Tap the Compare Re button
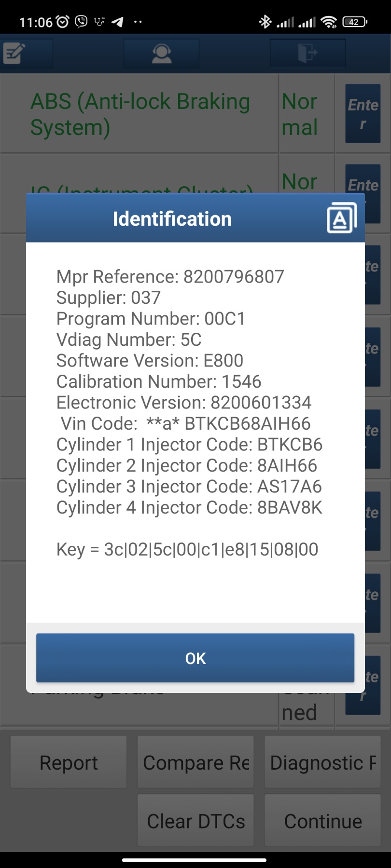Screen dimensions: 391x868 195,763
